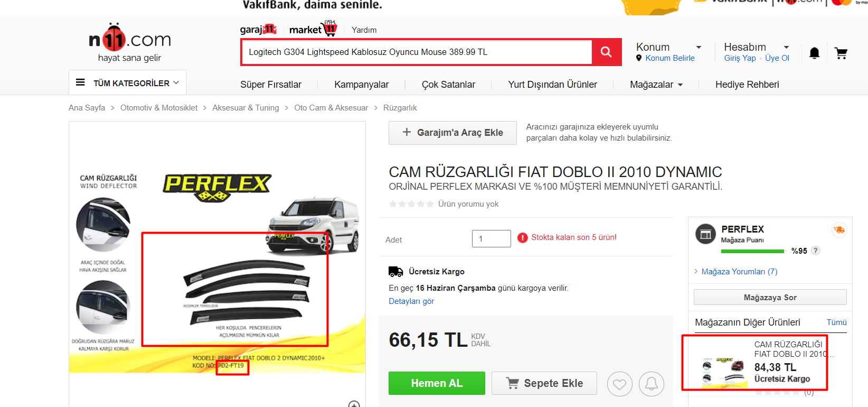Open the garaj11 link

click(258, 30)
